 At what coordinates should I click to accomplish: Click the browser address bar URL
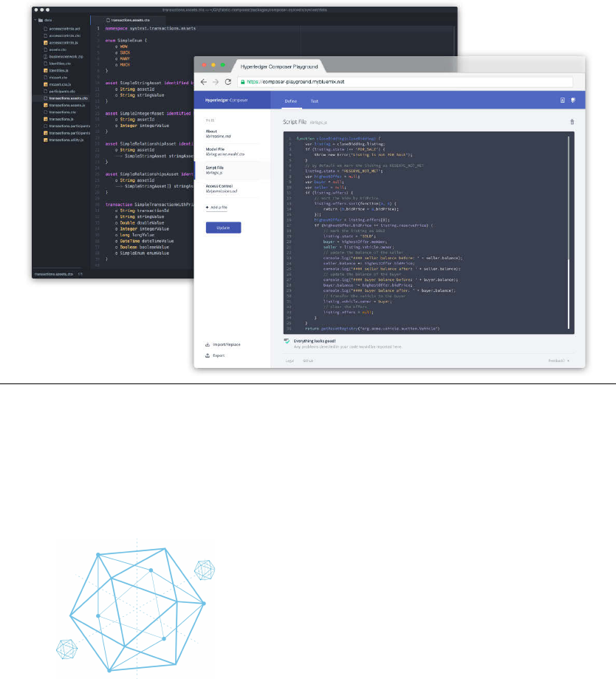point(295,82)
